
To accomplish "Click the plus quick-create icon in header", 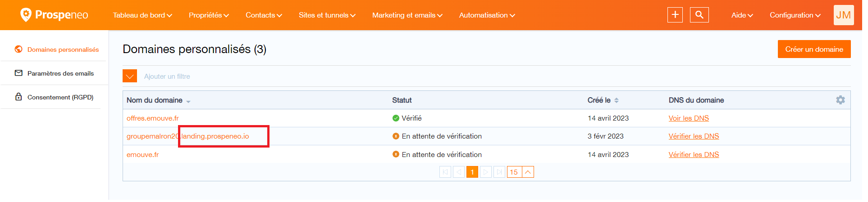I will 675,15.
